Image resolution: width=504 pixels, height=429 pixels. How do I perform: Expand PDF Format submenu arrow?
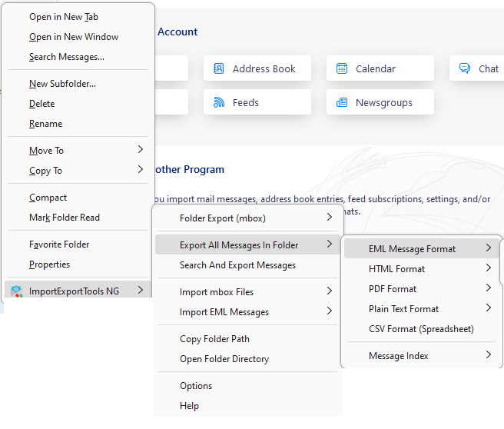pyautogui.click(x=489, y=288)
